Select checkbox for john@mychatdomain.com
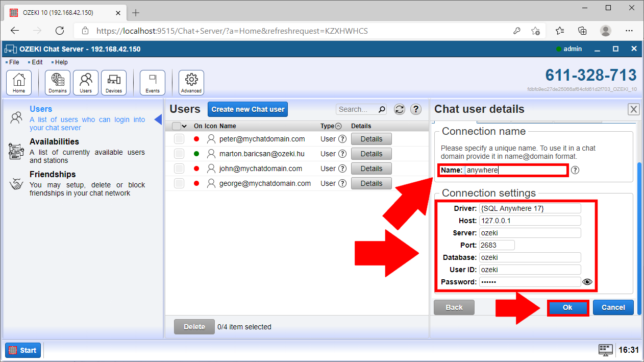The width and height of the screenshot is (644, 362). pyautogui.click(x=179, y=168)
